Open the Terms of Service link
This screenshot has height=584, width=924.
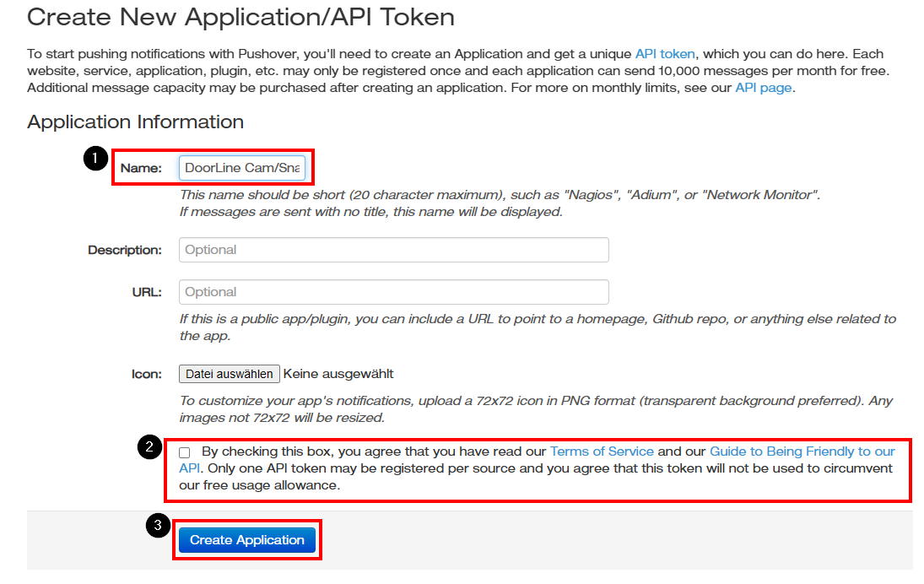(x=602, y=452)
